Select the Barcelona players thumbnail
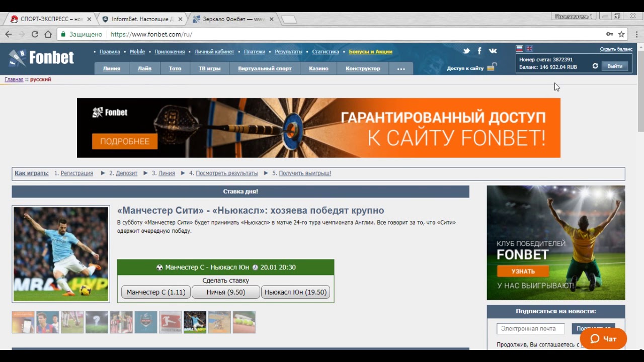This screenshot has height=362, width=644. click(48, 322)
